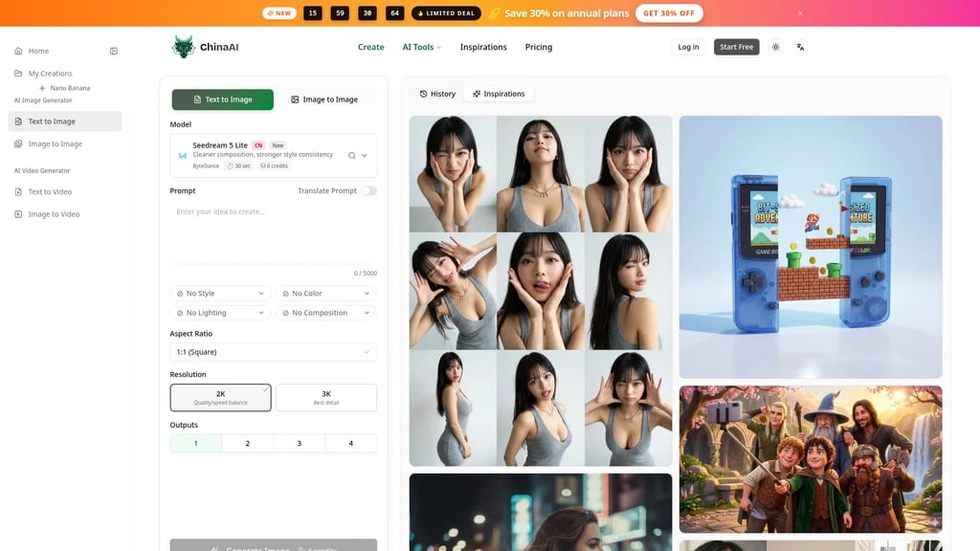Click the ChinaAI dragon logo
Viewport: 980px width, 551px height.
[183, 47]
